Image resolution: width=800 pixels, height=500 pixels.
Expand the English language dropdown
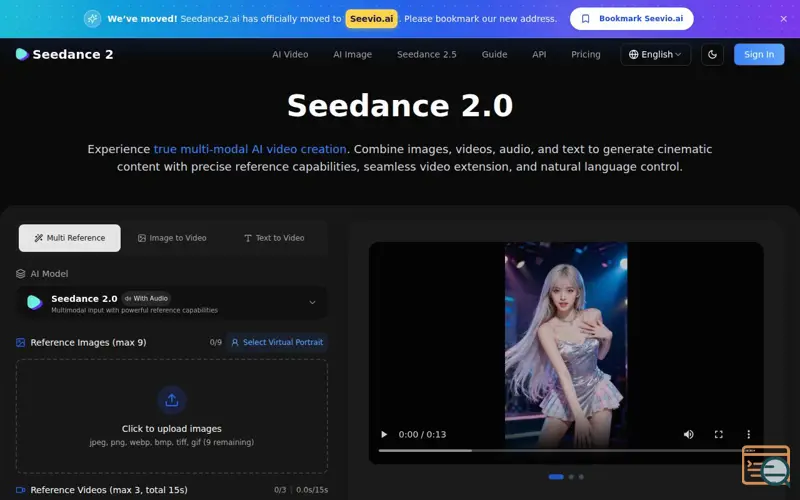coord(656,55)
